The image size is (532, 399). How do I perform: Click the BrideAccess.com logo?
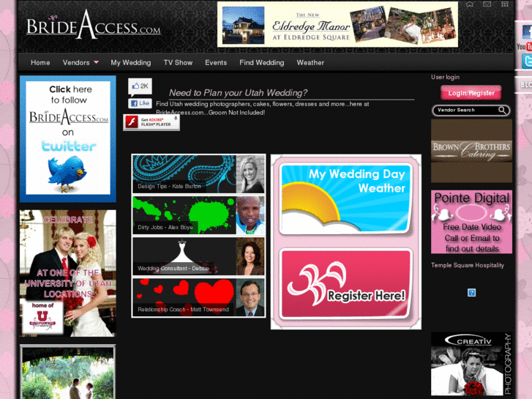pyautogui.click(x=94, y=26)
